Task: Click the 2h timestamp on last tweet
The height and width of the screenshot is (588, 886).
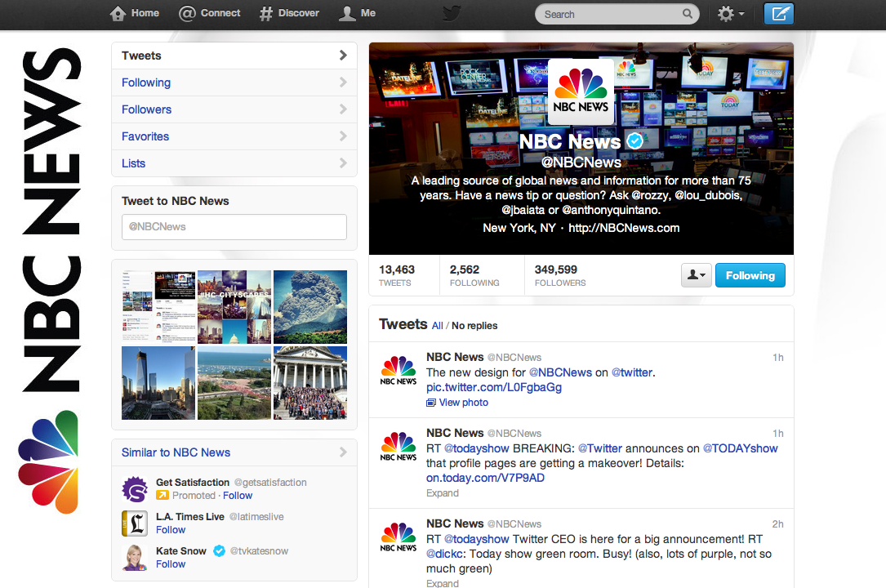Action: (x=777, y=524)
